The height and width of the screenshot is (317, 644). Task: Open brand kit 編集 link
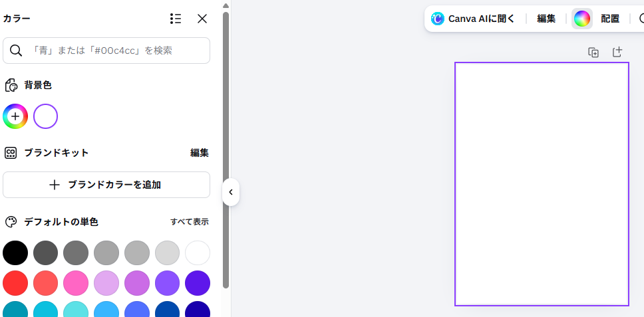click(200, 153)
